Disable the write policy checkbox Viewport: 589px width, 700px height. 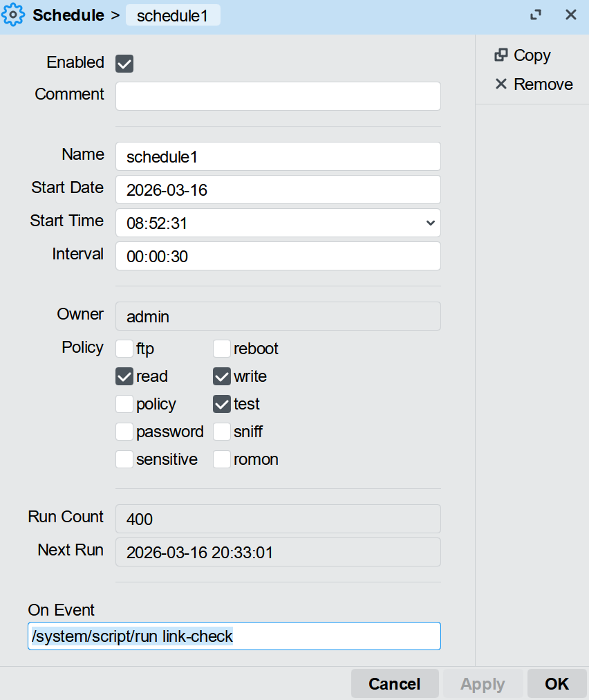coord(222,376)
